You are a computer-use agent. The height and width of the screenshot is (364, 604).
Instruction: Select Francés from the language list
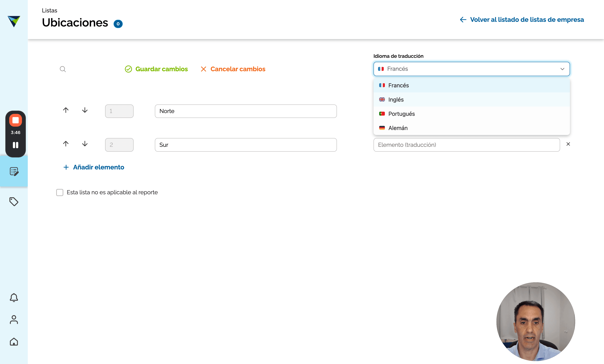471,85
